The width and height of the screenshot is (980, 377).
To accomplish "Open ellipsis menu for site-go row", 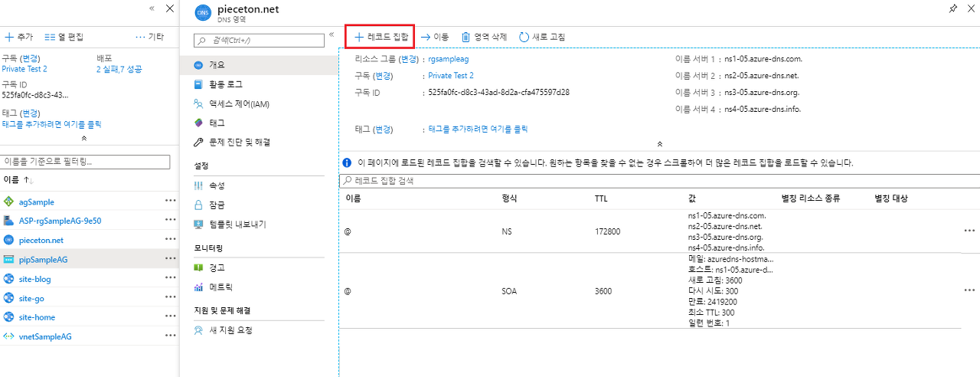I will click(x=170, y=298).
